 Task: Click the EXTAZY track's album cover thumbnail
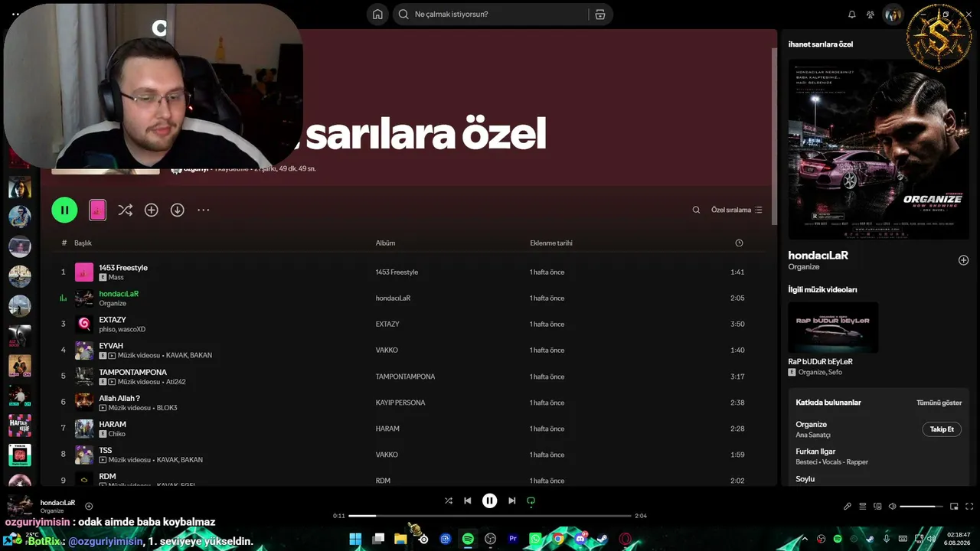84,324
